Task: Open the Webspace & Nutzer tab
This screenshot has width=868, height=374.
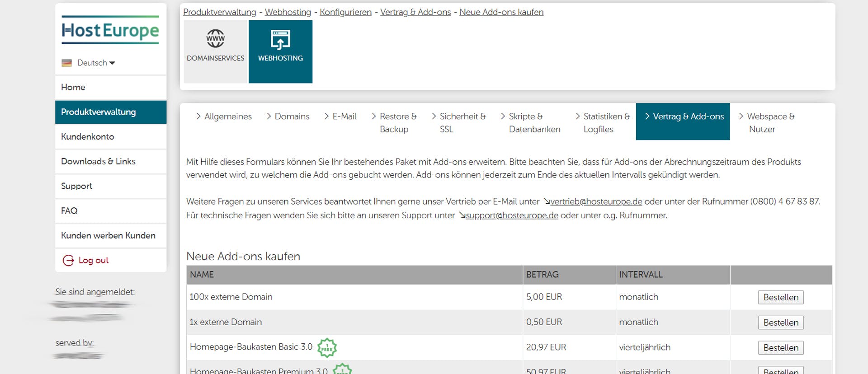Action: [x=766, y=122]
